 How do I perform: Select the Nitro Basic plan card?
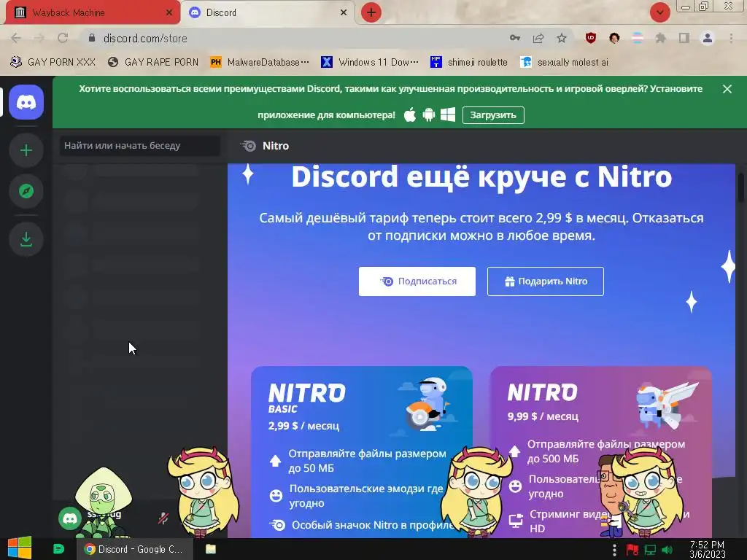pos(362,452)
